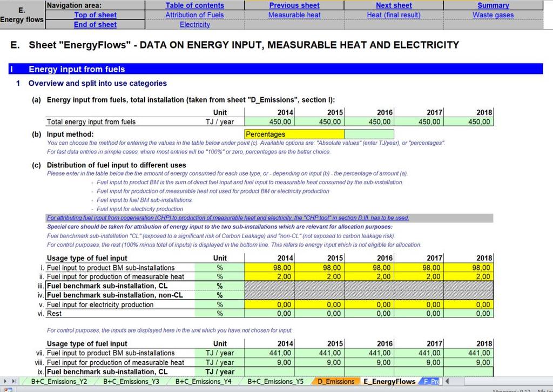This screenshot has height=392, width=553.
Task: Click 'Total energy input from fuels' row label
Action: click(x=91, y=121)
